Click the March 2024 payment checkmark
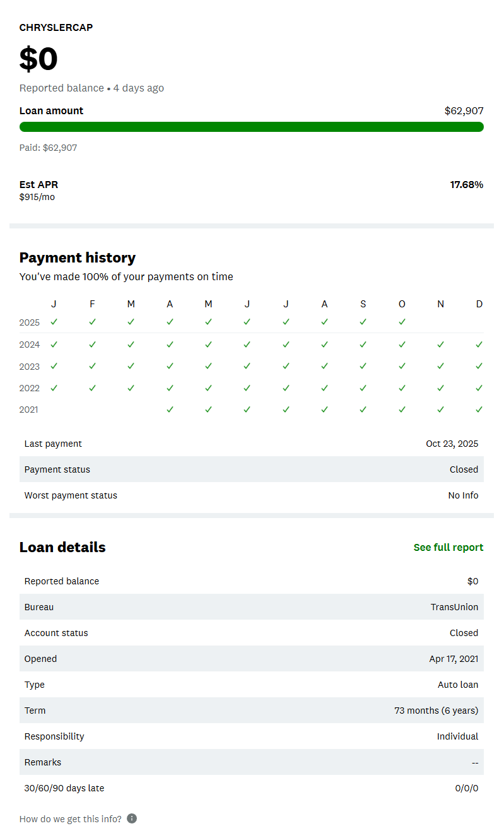The image size is (504, 826). pyautogui.click(x=131, y=345)
